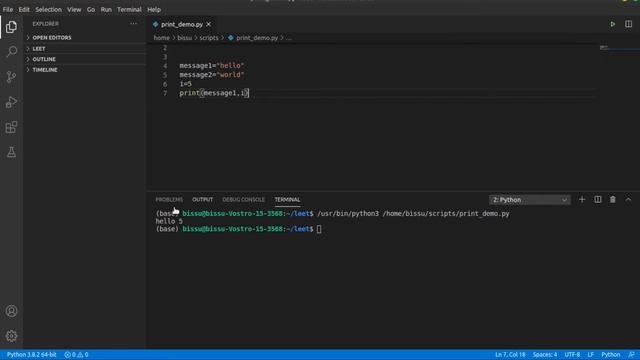This screenshot has width=640, height=360.
Task: Click 'hello 5' terminal output line
Action: 169,222
